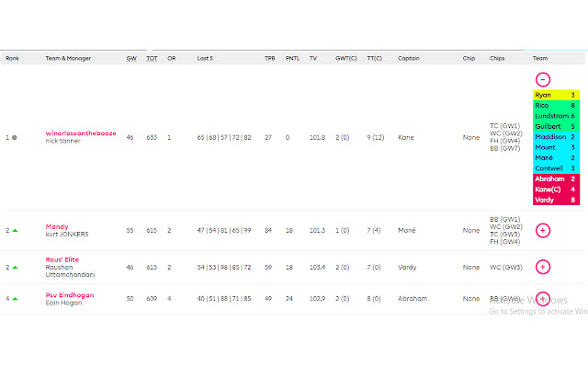The width and height of the screenshot is (588, 368).
Task: Open Psv Eindhogan team link
Action: [70, 294]
